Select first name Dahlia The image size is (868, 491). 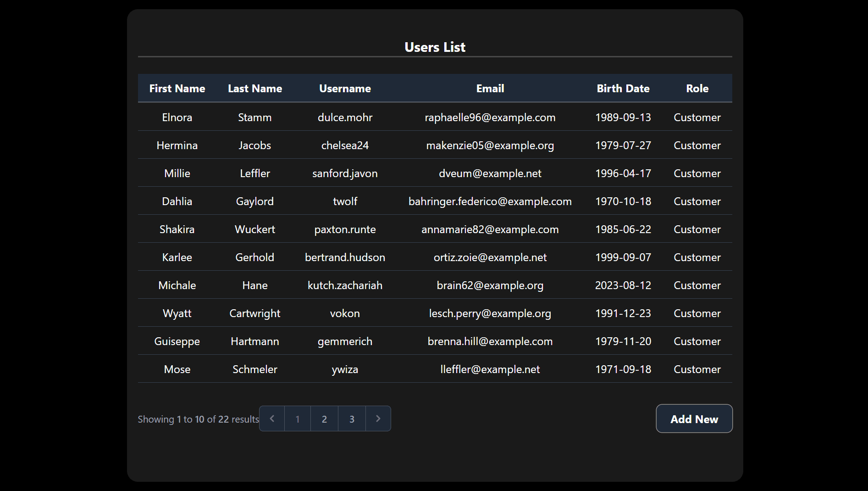tap(177, 201)
